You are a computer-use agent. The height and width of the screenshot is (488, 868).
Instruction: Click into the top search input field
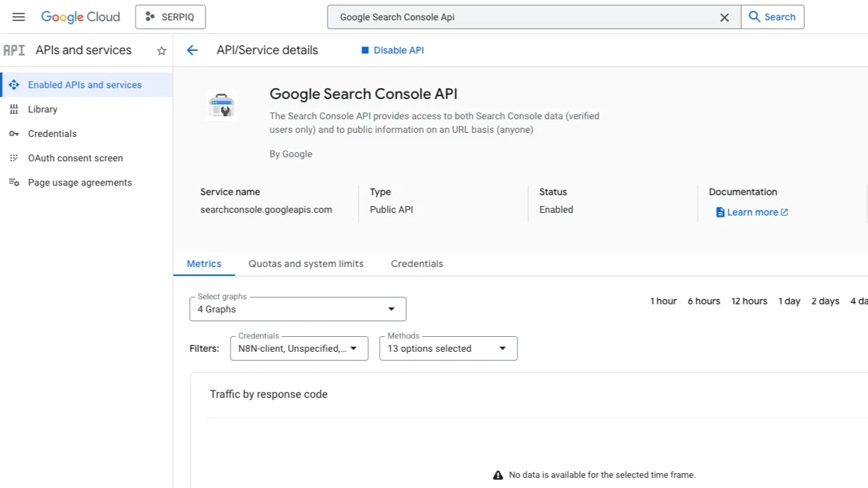[x=522, y=17]
